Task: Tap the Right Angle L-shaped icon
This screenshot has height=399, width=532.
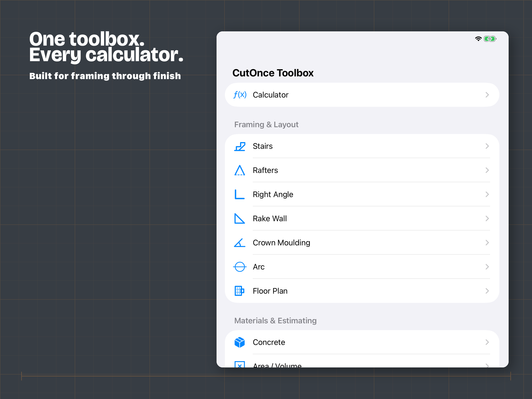Action: (240, 194)
